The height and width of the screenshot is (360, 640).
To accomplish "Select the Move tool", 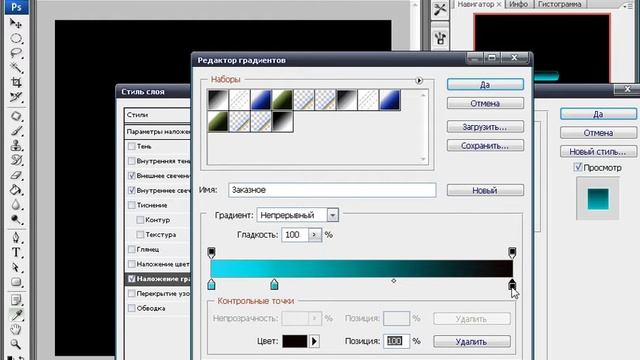I will click(16, 23).
